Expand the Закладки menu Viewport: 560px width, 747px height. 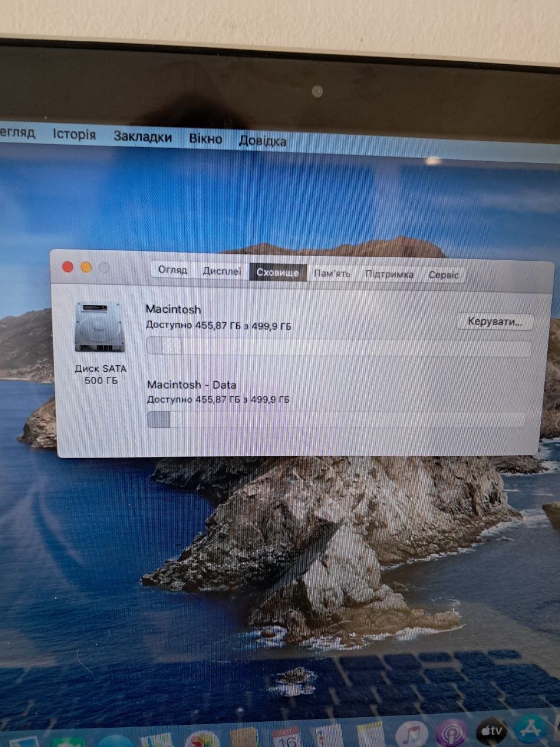[x=142, y=137]
